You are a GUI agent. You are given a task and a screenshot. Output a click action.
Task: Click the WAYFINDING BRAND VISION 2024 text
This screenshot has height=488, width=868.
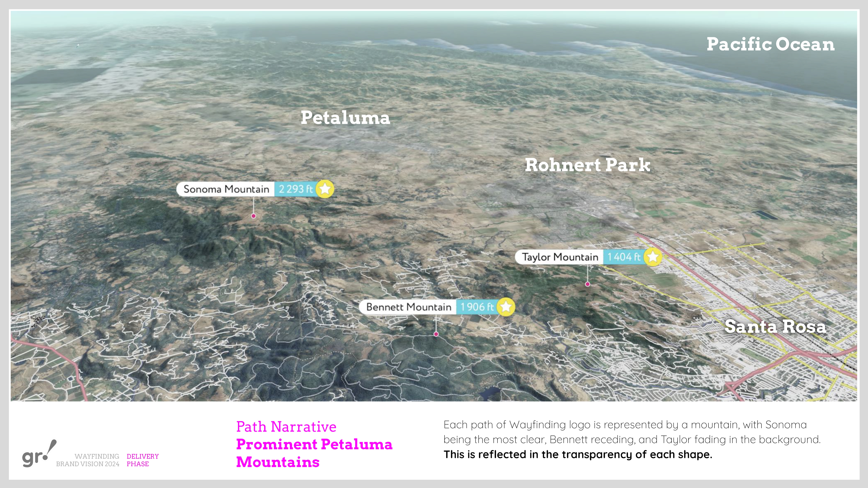88,460
